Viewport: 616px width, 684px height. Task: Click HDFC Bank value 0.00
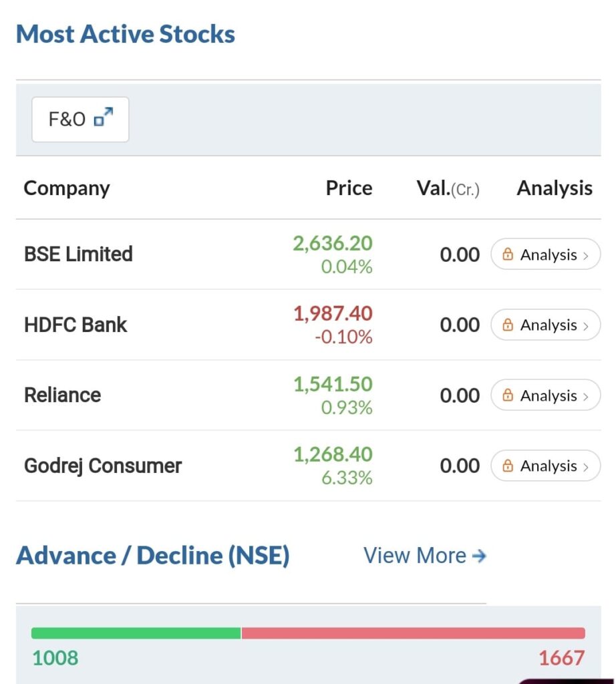click(x=460, y=325)
